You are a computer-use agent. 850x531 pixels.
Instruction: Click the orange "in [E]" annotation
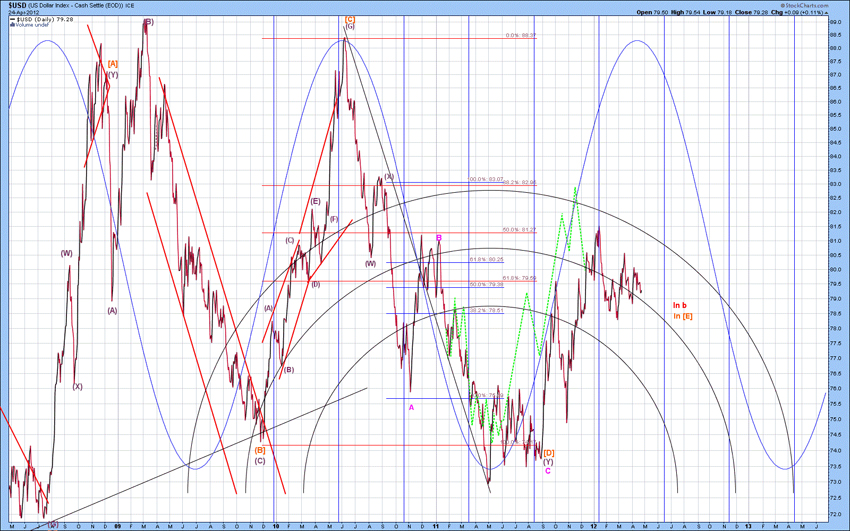pos(683,317)
